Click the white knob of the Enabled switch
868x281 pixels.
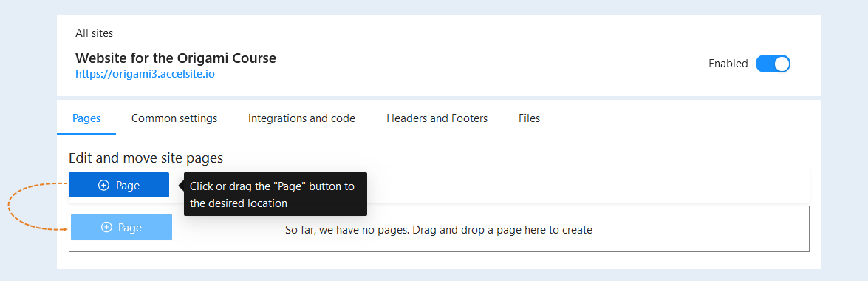point(781,64)
